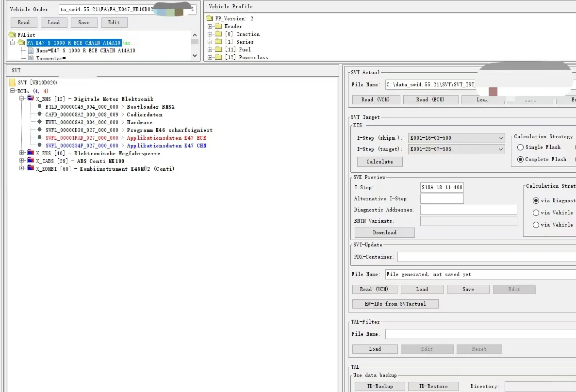
Task: Click the ID-Backup button
Action: [x=380, y=387]
